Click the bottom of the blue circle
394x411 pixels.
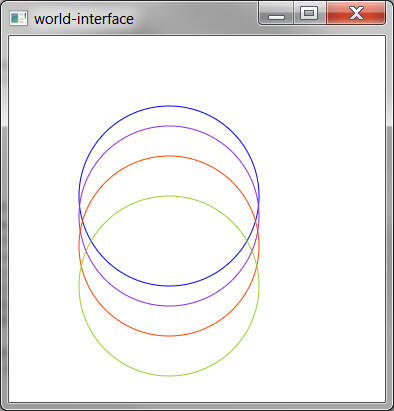(169, 286)
